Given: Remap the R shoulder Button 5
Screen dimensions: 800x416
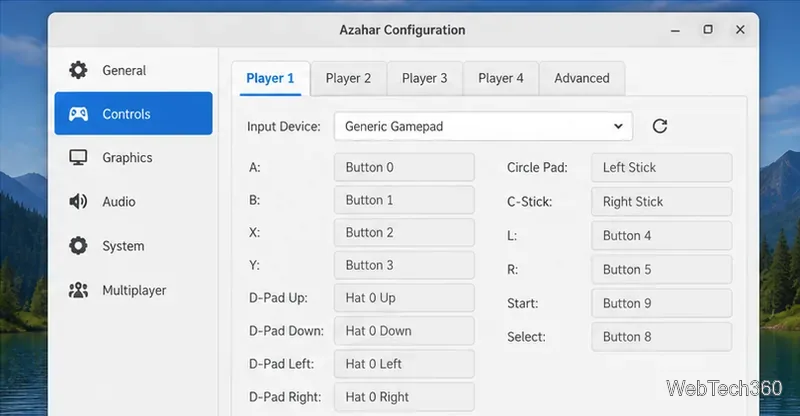Looking at the screenshot, I should click(x=662, y=270).
